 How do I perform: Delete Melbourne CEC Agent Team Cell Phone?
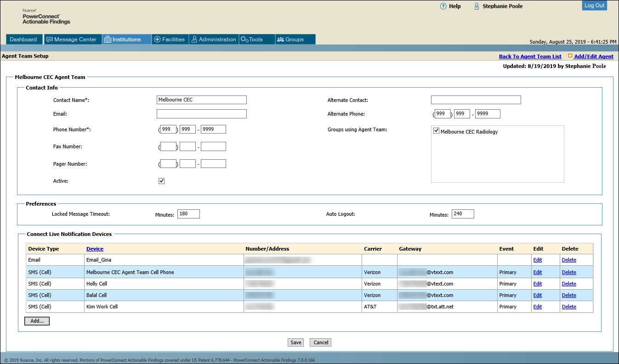[x=568, y=272]
